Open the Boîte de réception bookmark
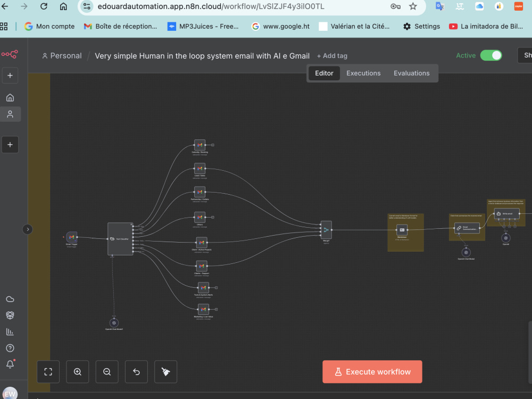 coord(120,26)
